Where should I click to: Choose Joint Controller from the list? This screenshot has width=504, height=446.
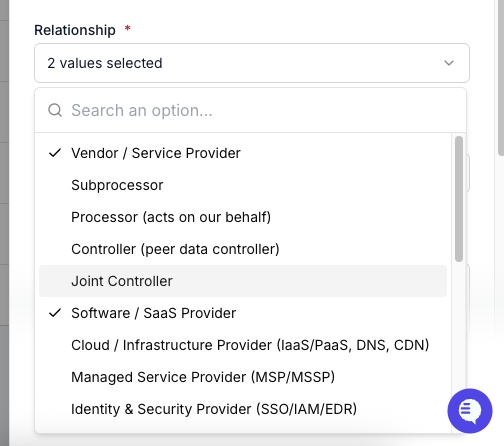243,281
